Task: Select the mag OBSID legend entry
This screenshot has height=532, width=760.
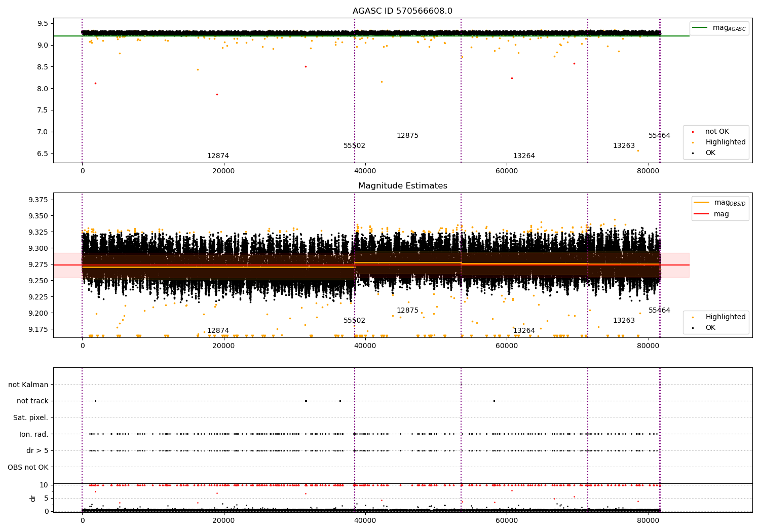Action: 720,203
